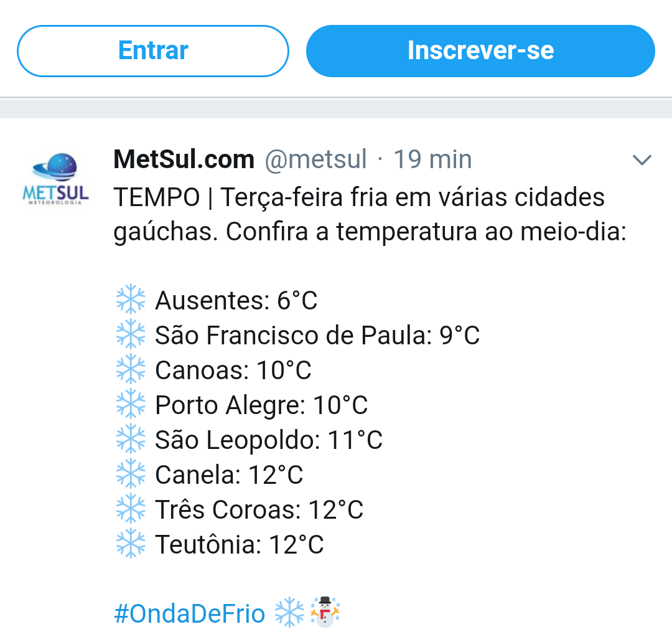Expand the tweet options chevron
Image resolution: width=672 pixels, height=642 pixels.
(x=642, y=160)
